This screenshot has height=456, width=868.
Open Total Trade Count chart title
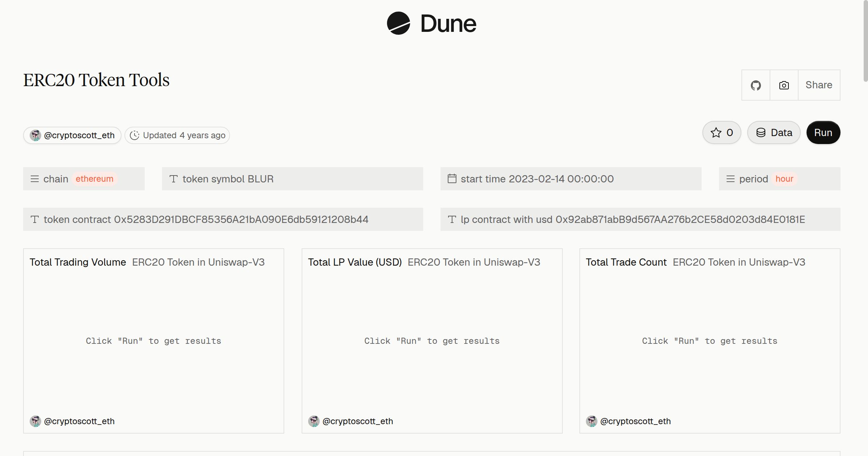626,262
